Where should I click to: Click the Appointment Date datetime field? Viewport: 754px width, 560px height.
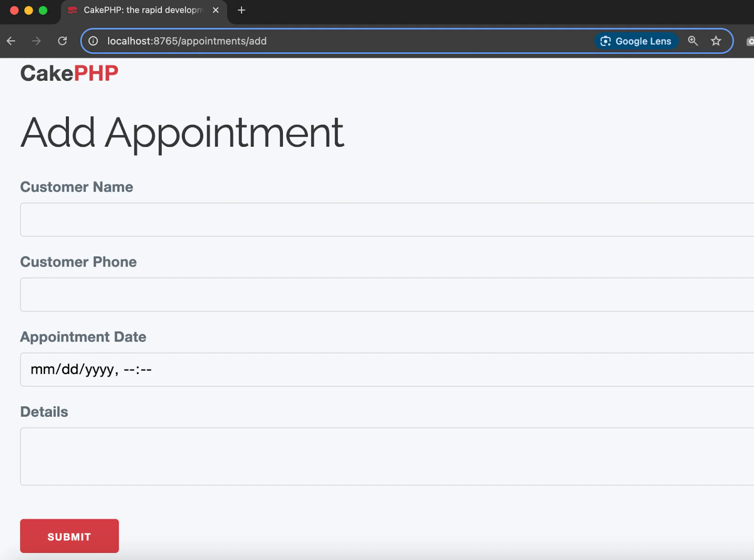point(387,370)
